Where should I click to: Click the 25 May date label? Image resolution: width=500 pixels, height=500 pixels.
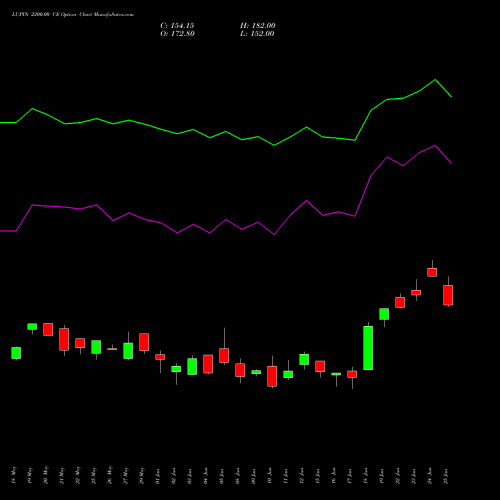tap(94, 475)
